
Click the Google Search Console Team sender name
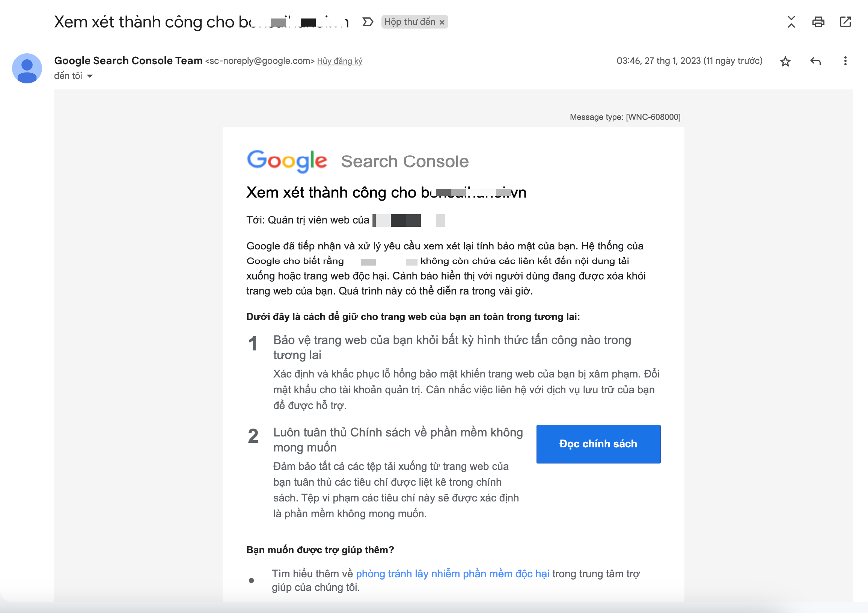[x=128, y=60]
